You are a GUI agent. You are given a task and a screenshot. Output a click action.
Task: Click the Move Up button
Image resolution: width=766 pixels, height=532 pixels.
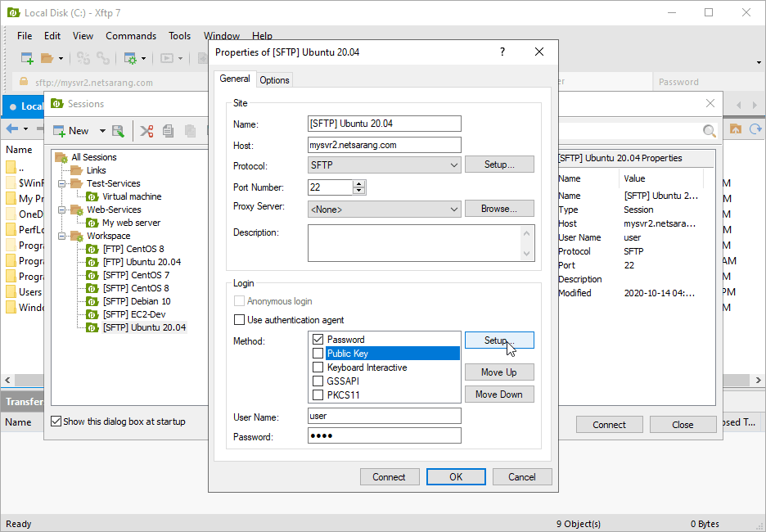pos(499,372)
